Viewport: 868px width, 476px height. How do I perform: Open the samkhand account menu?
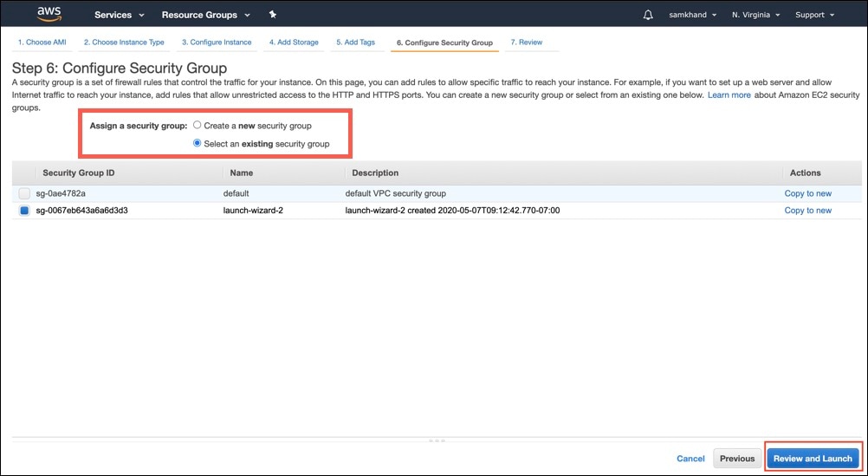pos(693,15)
